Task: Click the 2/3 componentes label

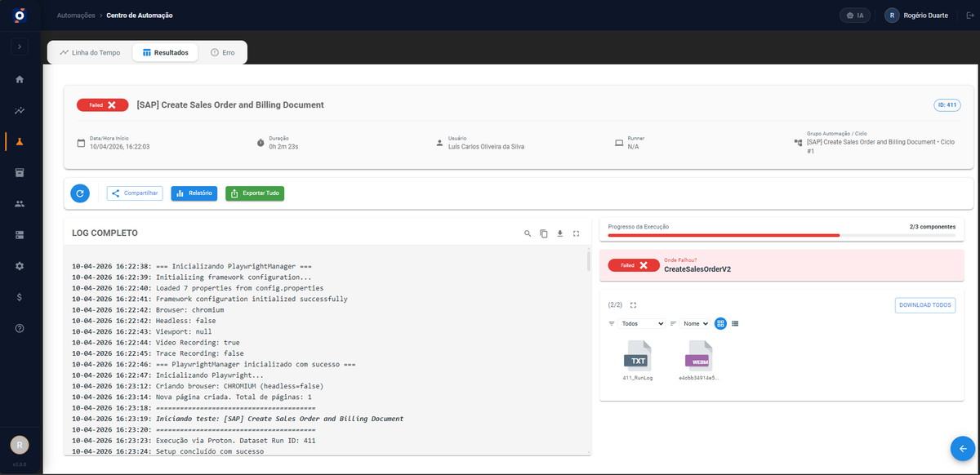Action: coord(932,226)
